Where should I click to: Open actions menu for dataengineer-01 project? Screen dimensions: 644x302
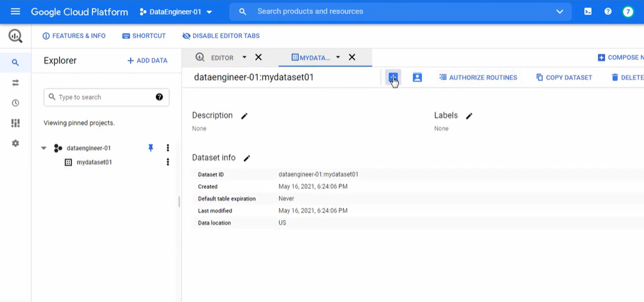[x=167, y=148]
